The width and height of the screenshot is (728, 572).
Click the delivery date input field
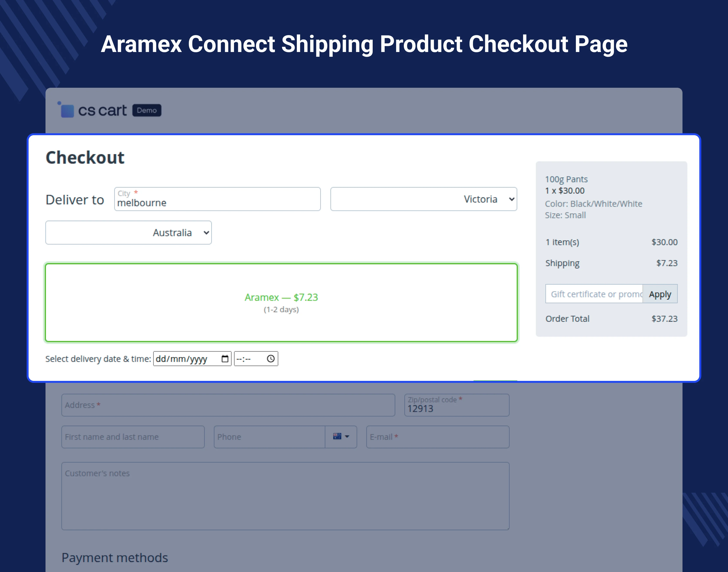click(x=186, y=359)
